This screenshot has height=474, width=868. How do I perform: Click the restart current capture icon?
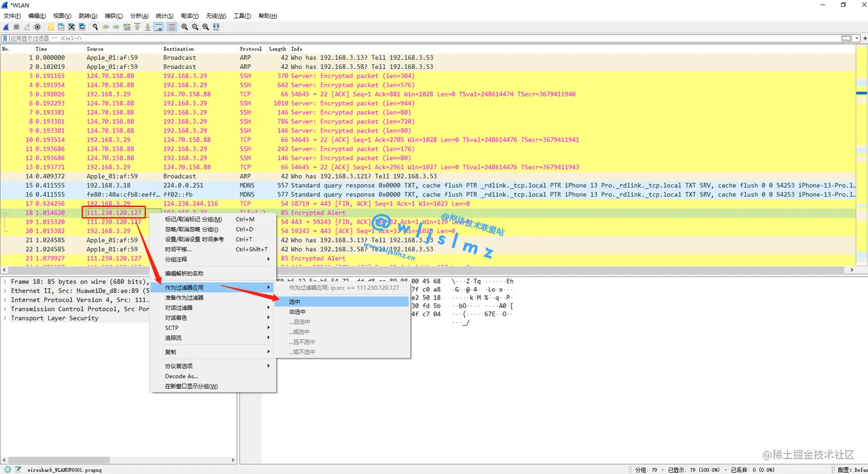27,27
